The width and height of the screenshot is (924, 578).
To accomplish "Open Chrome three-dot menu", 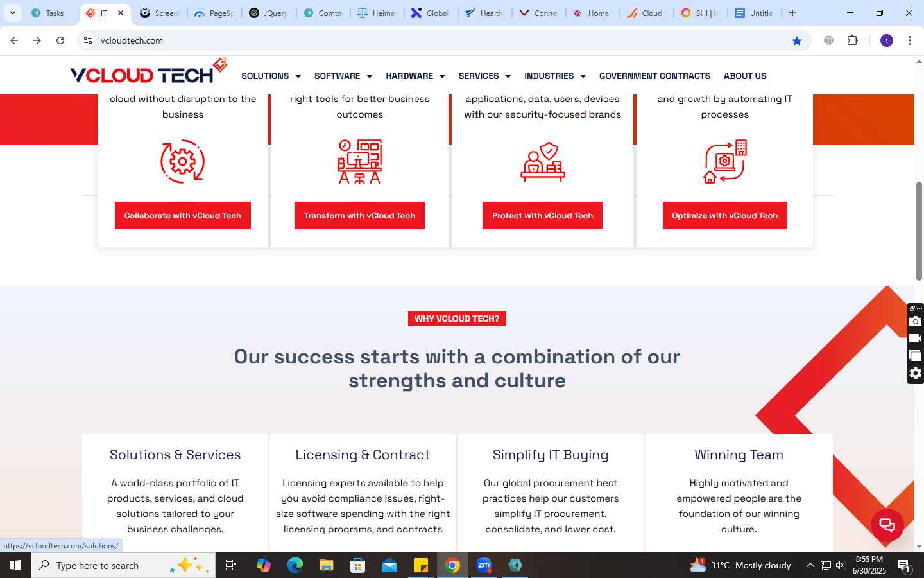I will point(910,40).
